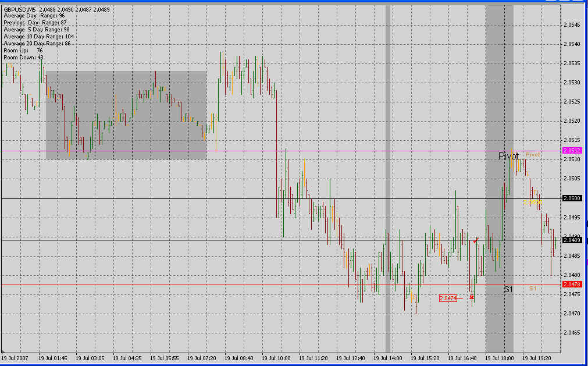
Task: Click the wide gray vertical band near 18:00
Action: point(499,87)
